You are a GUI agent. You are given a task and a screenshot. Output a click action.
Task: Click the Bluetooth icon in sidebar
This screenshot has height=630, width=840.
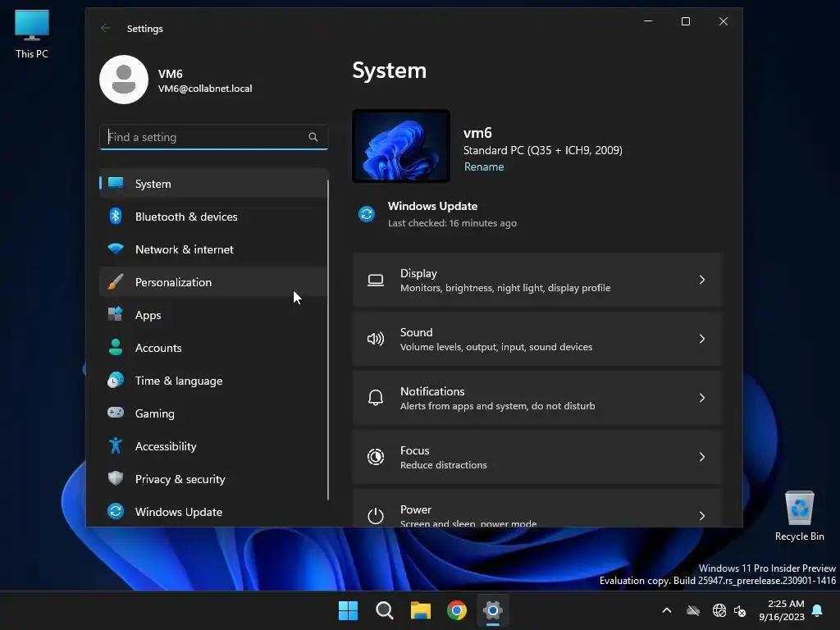[x=116, y=216]
